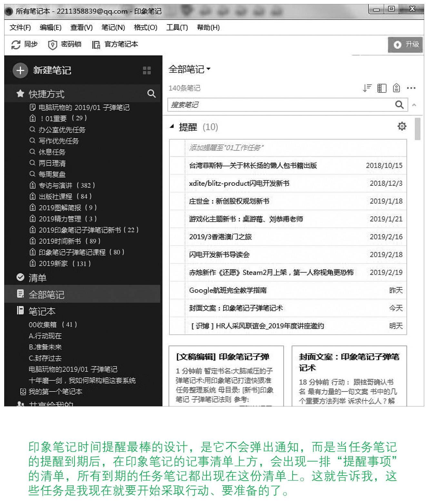Image resolution: width=430 pixels, height=504 pixels.
Task: Open the 休息任务 shortcut
Action: [x=52, y=152]
